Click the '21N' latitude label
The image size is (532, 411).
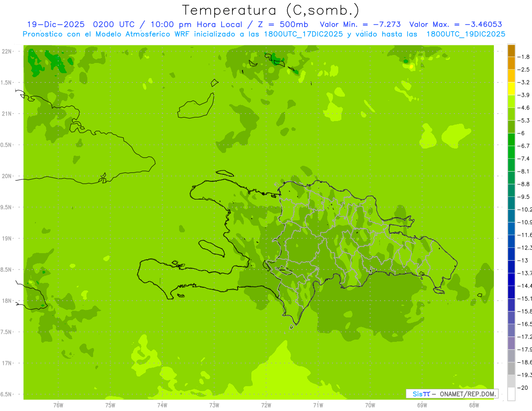(x=8, y=114)
